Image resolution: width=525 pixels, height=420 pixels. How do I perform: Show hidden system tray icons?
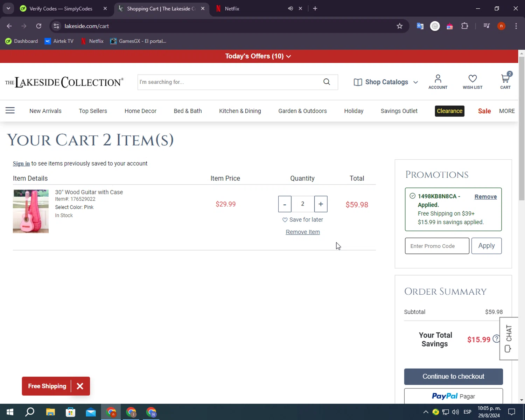tap(426, 412)
